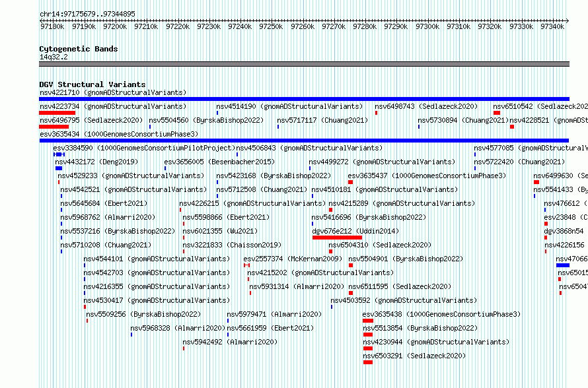This screenshot has height=388, width=588.
Task: Open variant nsv5416696 (ByrskaBishop2022)
Action: coord(369,217)
